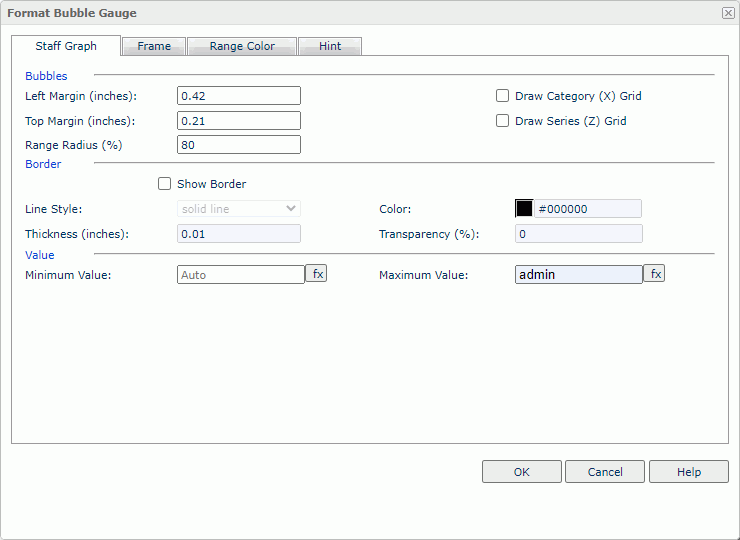Open Help for this dialog
Image resolution: width=740 pixels, height=540 pixels.
tap(689, 472)
